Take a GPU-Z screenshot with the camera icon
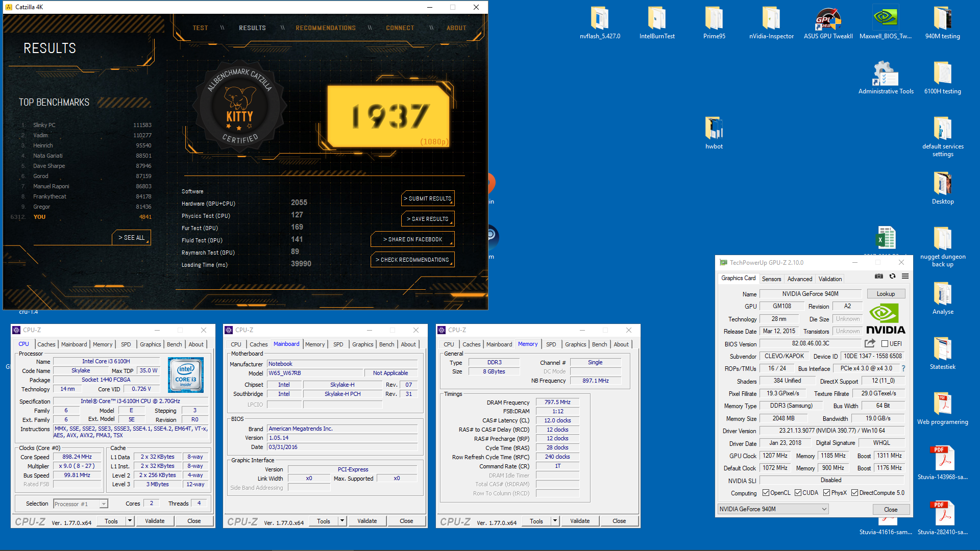Viewport: 980px width, 551px height. [878, 276]
